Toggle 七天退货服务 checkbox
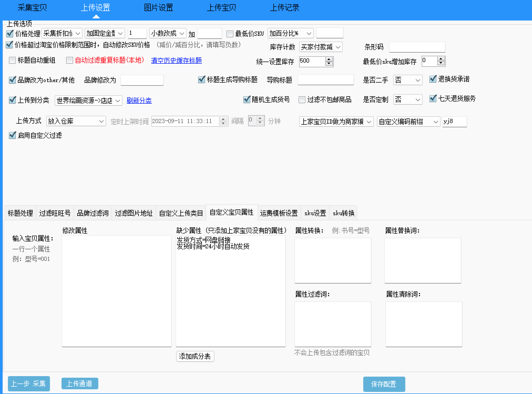Image resolution: width=532 pixels, height=394 pixels. coord(433,99)
